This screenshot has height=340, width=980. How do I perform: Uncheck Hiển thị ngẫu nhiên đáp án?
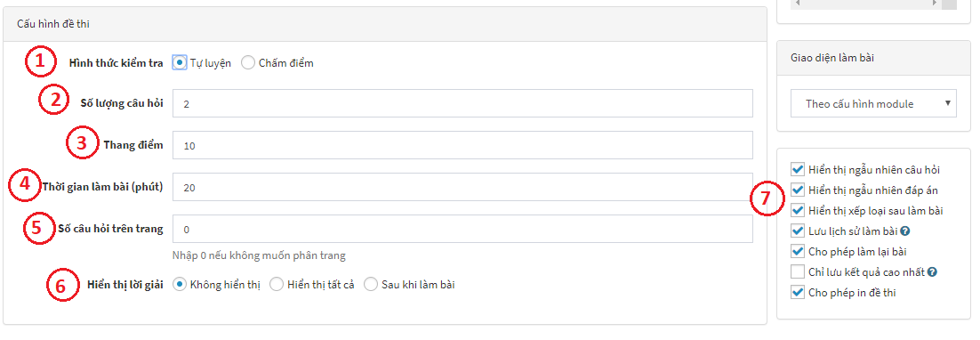[797, 190]
